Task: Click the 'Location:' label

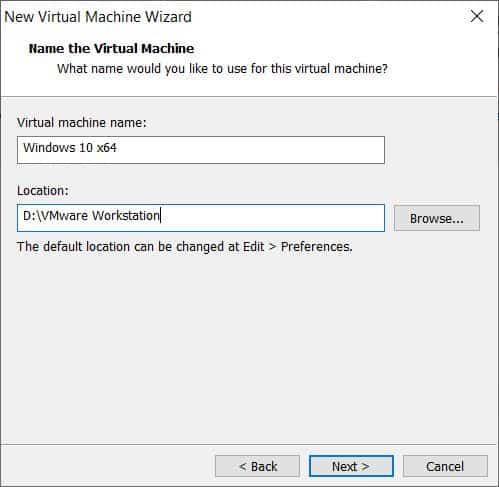Action: (x=43, y=191)
